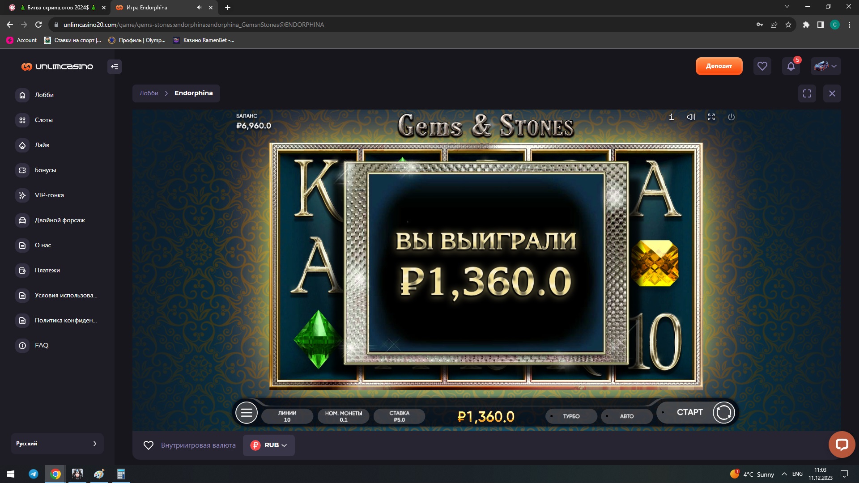Click the Депозит button
Viewport: 868px width, 491px height.
click(719, 66)
